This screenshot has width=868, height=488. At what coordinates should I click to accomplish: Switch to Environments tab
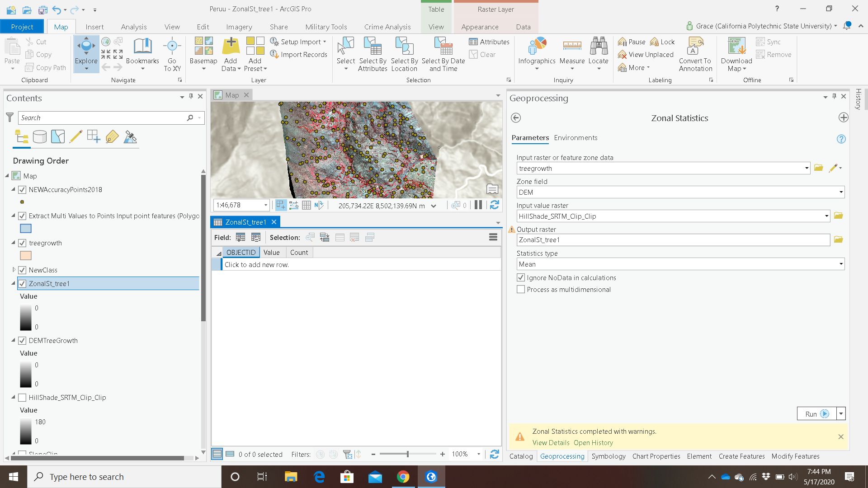click(576, 138)
